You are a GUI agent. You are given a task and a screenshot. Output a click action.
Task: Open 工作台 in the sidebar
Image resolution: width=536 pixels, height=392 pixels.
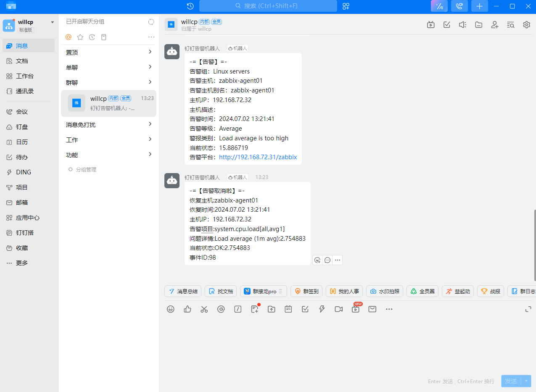coord(29,76)
